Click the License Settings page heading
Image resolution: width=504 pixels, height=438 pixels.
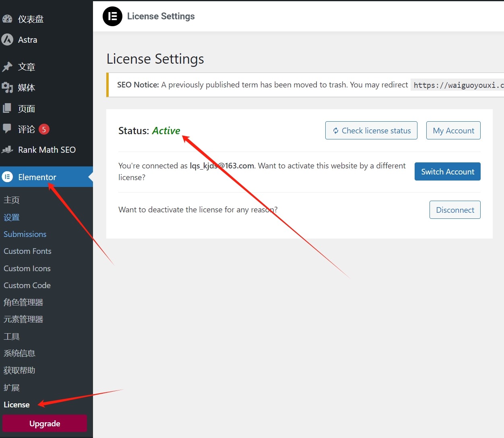tap(155, 59)
